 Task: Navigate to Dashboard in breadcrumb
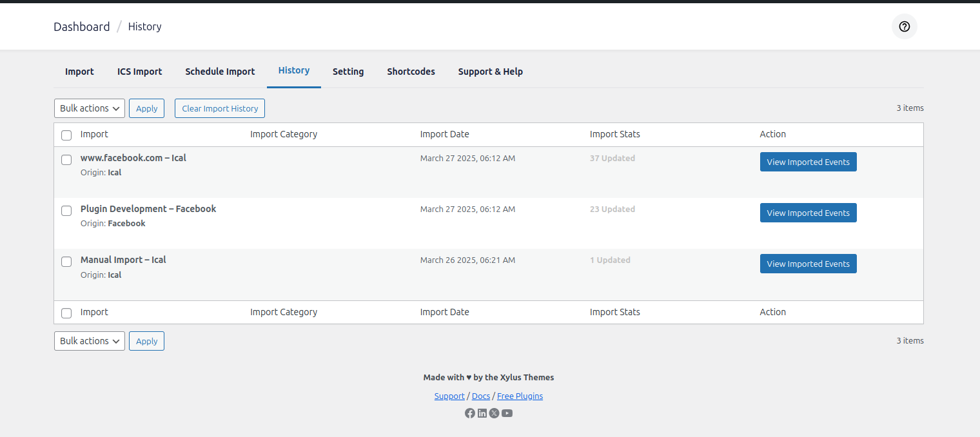pos(82,26)
